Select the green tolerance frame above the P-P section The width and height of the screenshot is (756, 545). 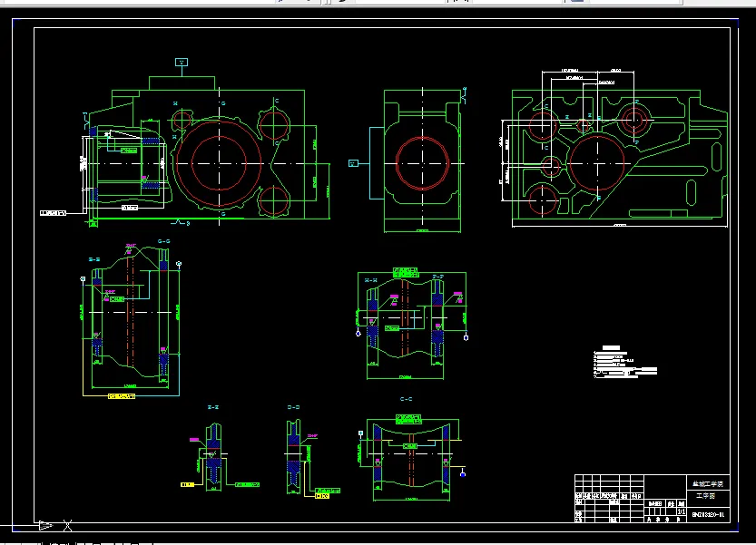tap(406, 272)
